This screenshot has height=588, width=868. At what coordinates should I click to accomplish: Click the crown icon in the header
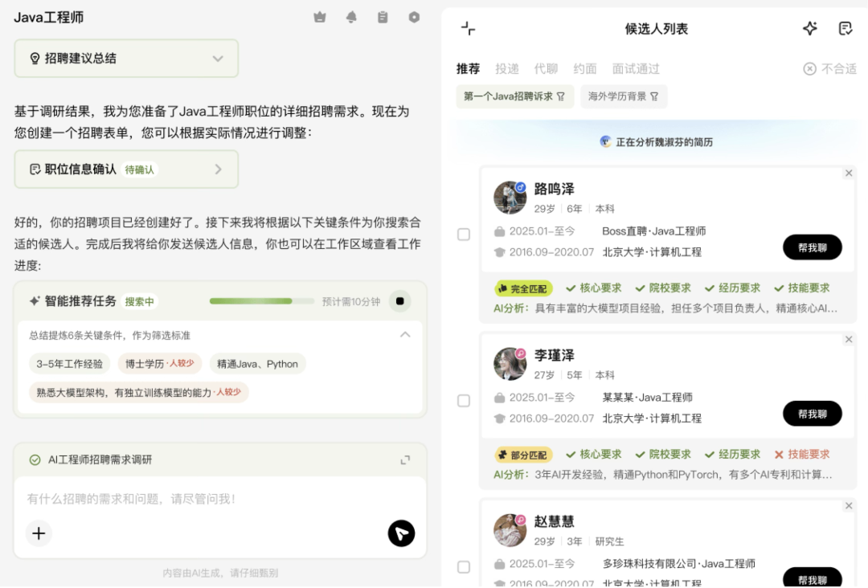pyautogui.click(x=320, y=17)
